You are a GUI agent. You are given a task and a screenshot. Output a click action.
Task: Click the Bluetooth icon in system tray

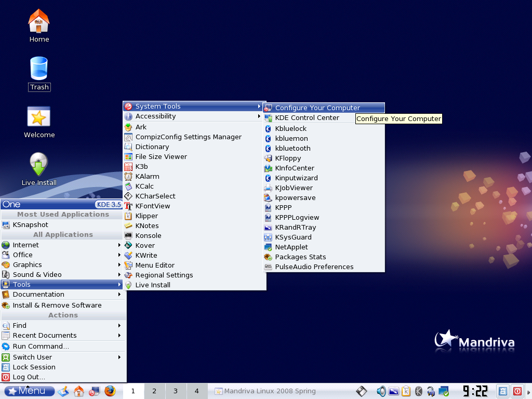[419, 391]
